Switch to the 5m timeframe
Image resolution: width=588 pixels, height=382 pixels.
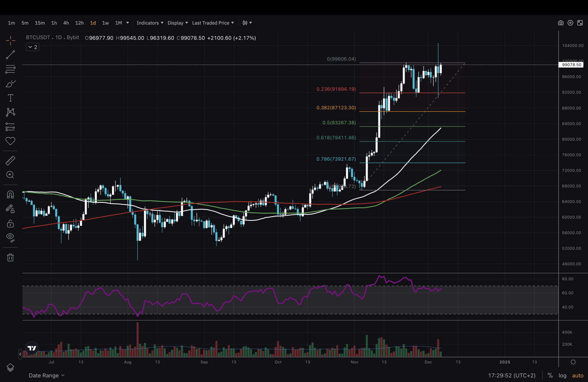(x=25, y=23)
